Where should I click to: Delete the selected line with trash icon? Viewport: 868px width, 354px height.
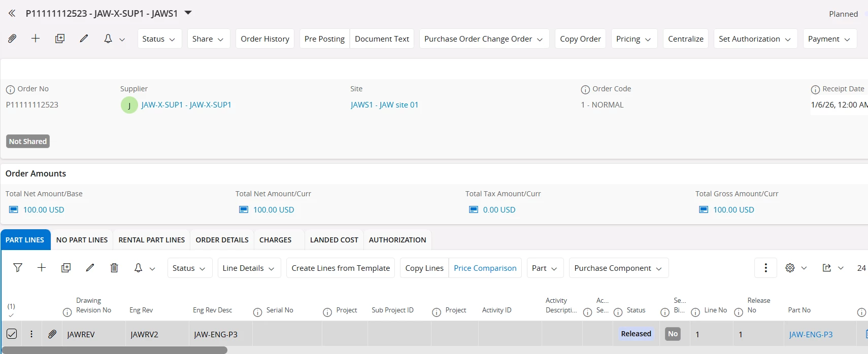tap(114, 268)
